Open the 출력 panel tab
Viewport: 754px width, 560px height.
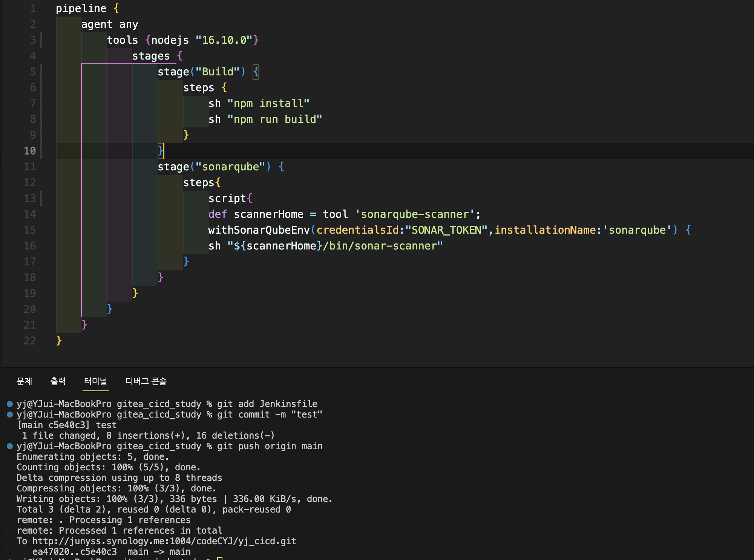[58, 381]
